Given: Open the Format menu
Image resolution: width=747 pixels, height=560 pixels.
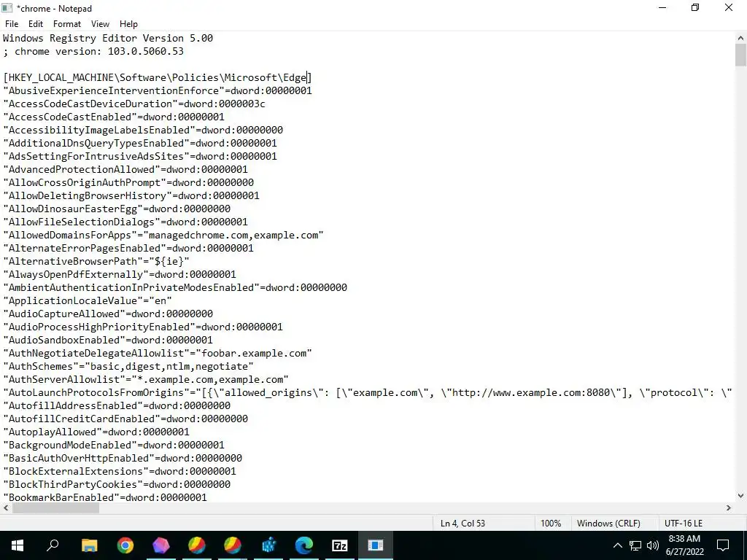Looking at the screenshot, I should click(x=66, y=24).
